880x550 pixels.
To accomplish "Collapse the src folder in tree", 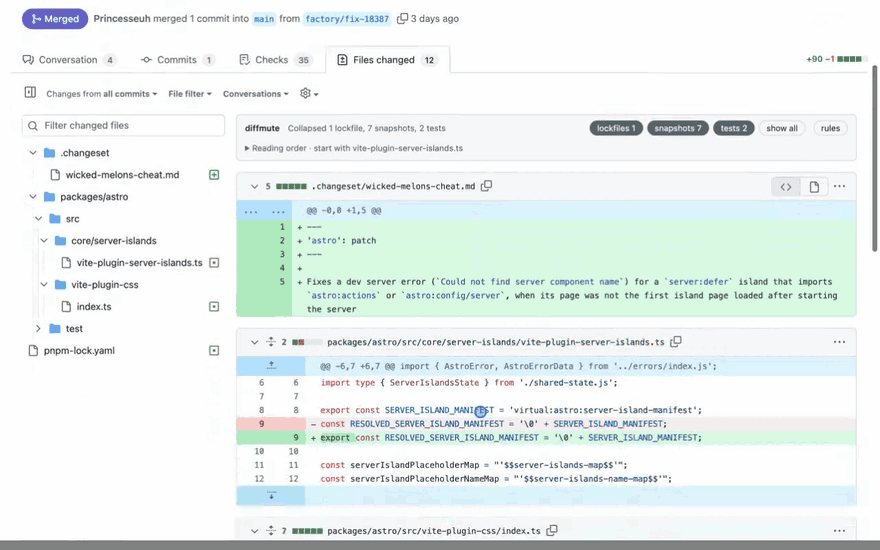I will (39, 218).
